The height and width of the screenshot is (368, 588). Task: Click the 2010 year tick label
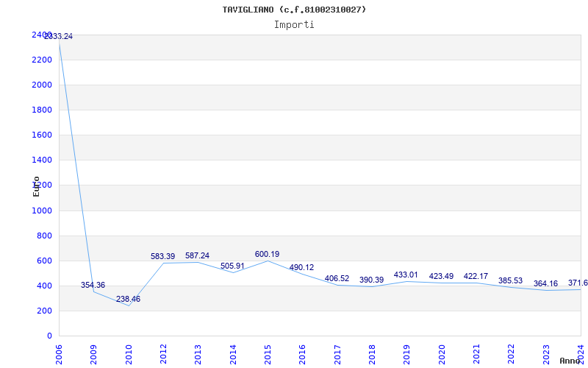click(129, 355)
